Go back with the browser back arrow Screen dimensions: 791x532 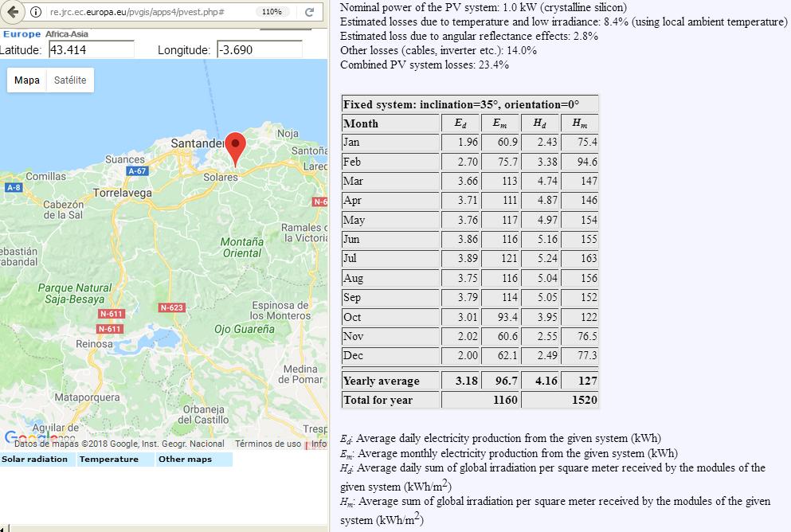[13, 12]
